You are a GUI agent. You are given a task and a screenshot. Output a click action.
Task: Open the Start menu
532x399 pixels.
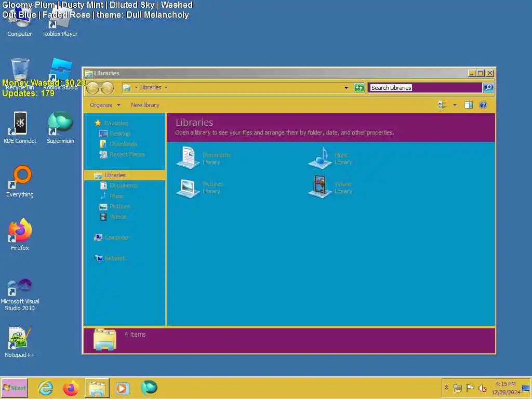(x=14, y=388)
